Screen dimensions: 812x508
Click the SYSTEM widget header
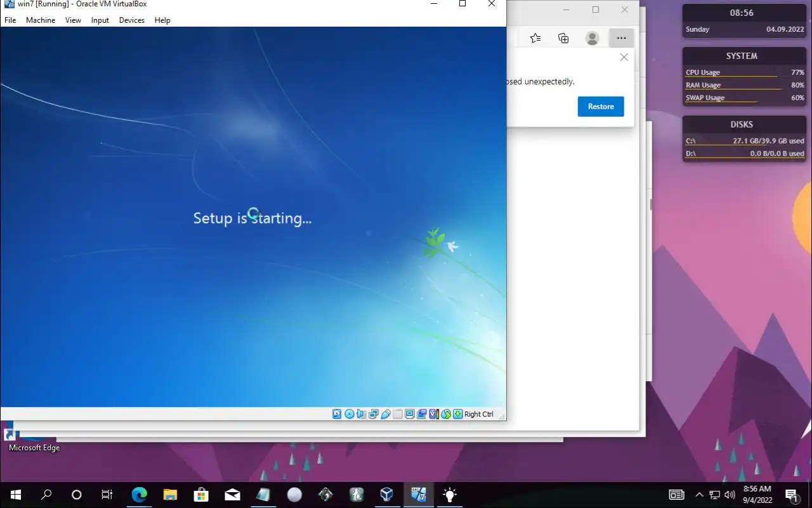click(x=742, y=56)
